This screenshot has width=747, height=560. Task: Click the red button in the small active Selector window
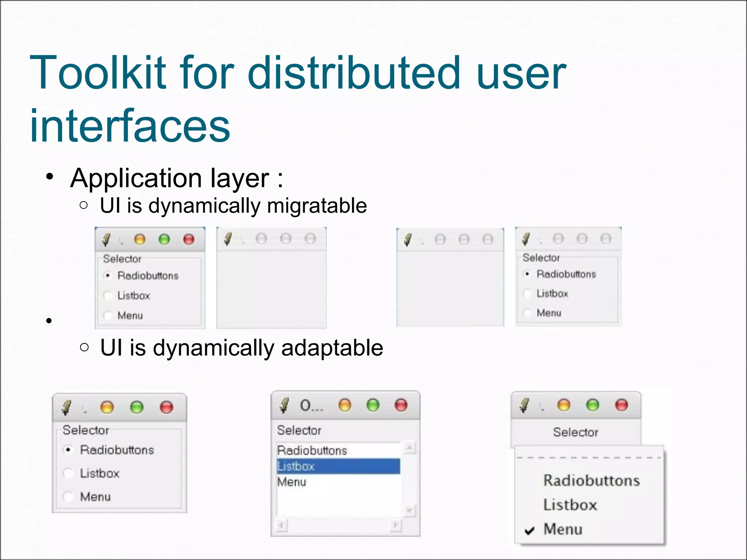189,240
